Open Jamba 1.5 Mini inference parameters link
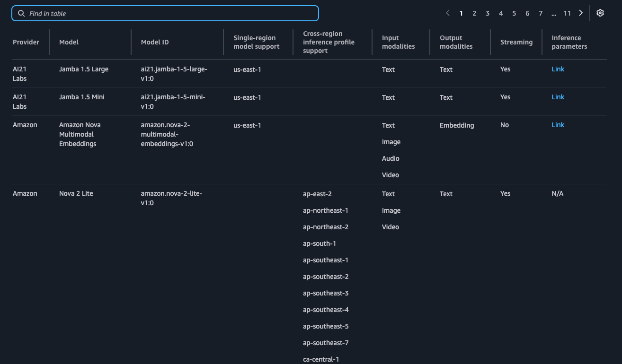 558,97
